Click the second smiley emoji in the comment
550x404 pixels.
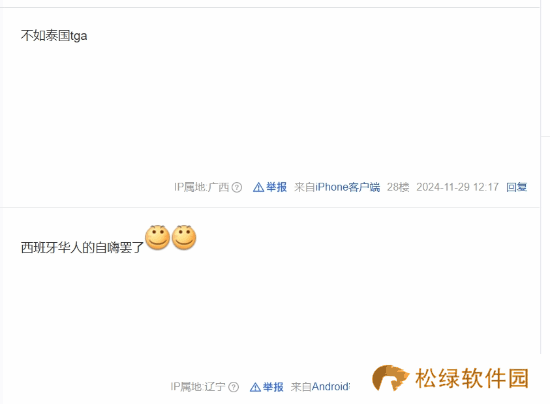click(x=184, y=237)
